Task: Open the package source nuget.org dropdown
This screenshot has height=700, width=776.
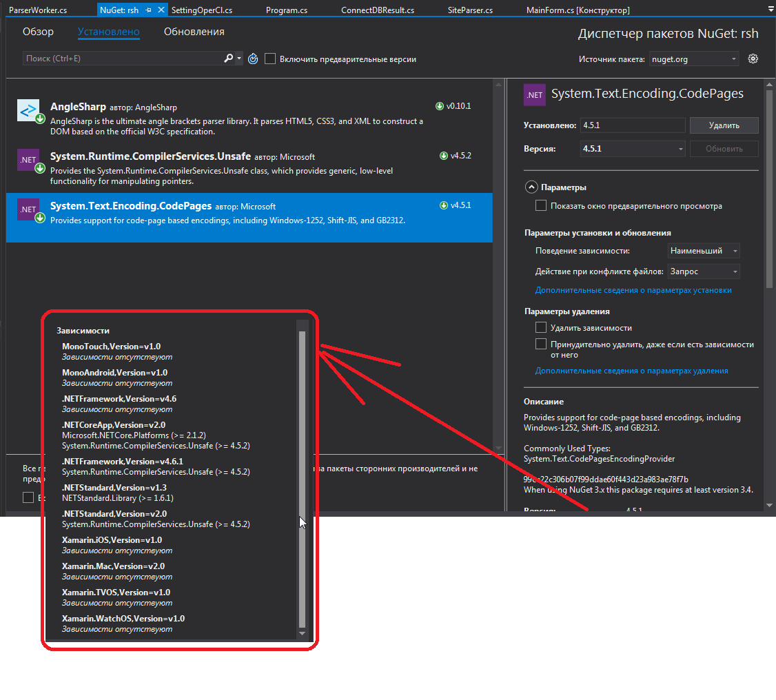Action: tap(694, 59)
